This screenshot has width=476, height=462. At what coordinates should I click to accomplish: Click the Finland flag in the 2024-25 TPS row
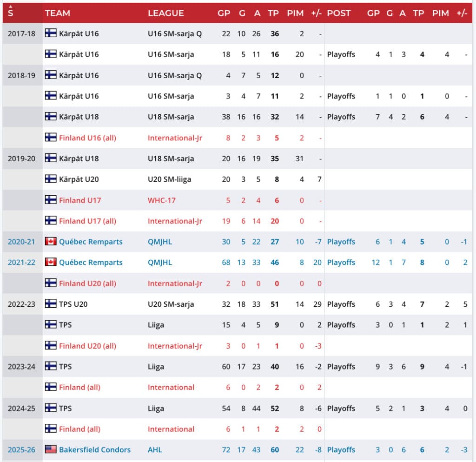[51, 408]
